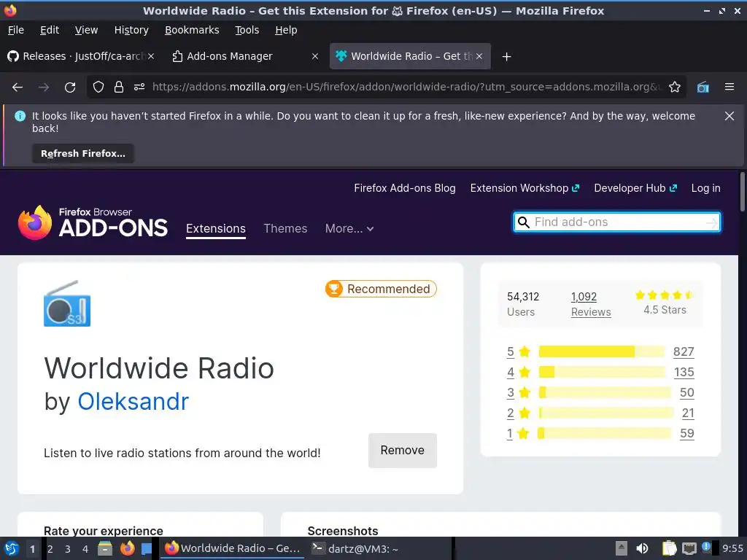Image resolution: width=747 pixels, height=560 pixels.
Task: Open the History menu
Action: [131, 30]
